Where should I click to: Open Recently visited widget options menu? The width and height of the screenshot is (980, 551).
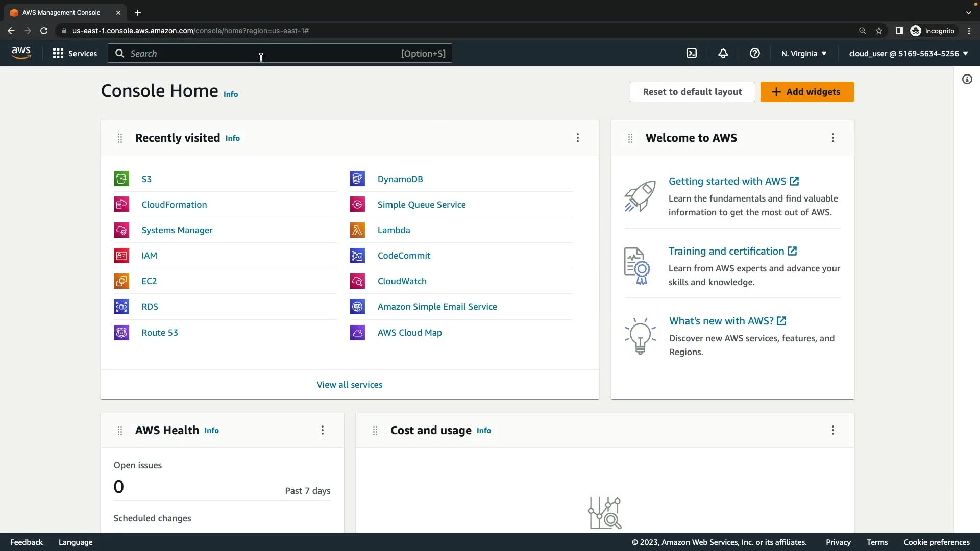578,138
